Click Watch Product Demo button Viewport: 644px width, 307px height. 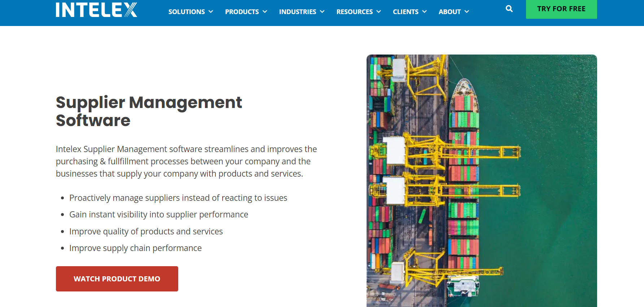click(x=117, y=279)
